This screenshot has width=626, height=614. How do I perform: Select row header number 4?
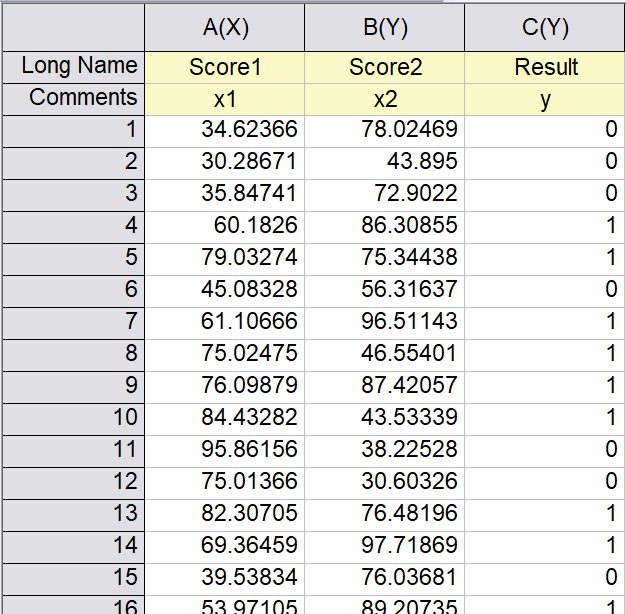pos(73,227)
